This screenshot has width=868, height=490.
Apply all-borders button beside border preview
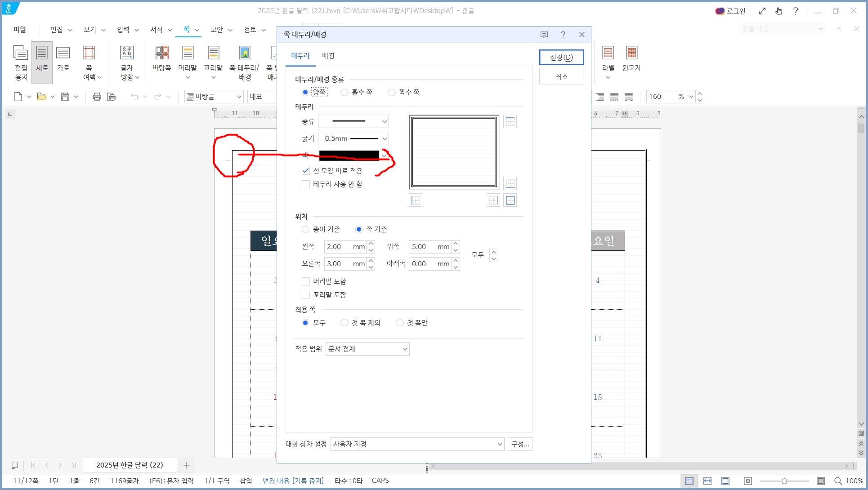[x=510, y=200]
